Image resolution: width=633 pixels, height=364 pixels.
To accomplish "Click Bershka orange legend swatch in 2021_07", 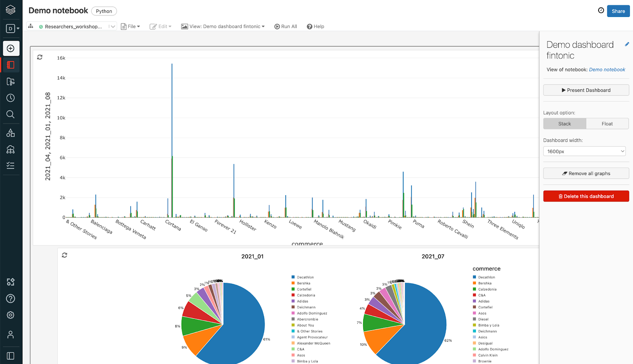I will (x=474, y=283).
